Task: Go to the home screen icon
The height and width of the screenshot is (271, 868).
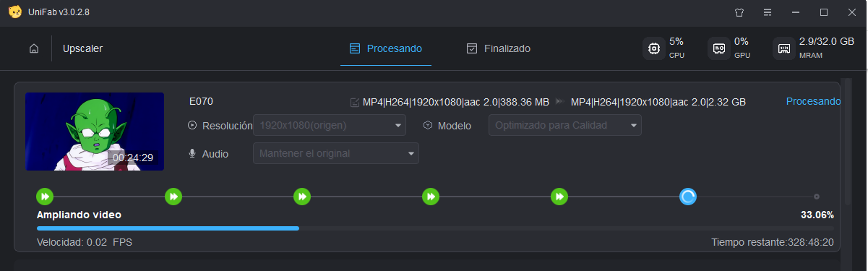Action: [x=34, y=48]
